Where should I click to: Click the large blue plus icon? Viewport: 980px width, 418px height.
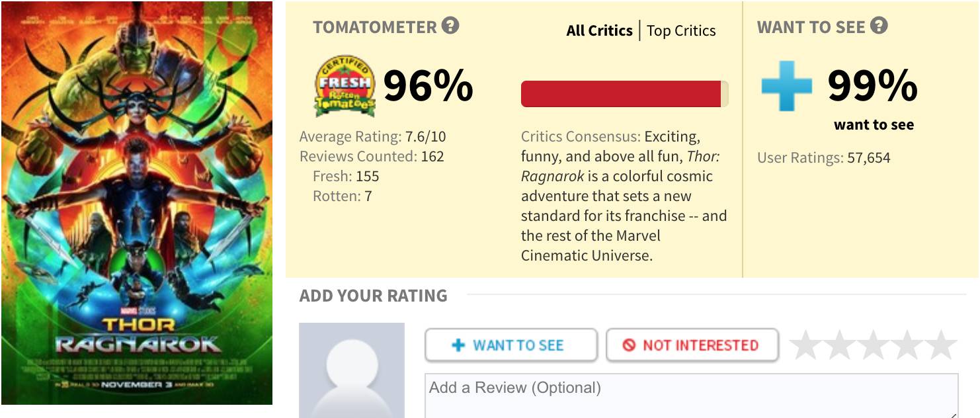pos(786,86)
